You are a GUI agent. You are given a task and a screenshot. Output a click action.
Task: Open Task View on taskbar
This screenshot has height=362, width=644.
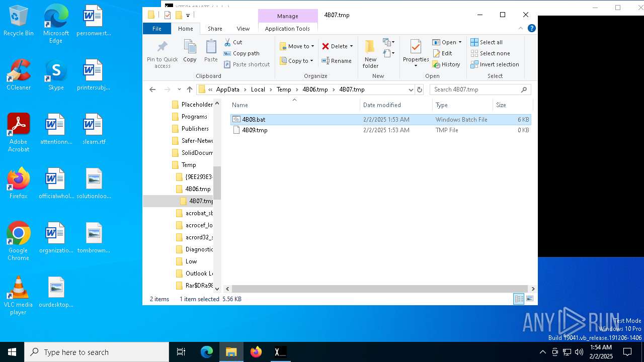pos(181,352)
